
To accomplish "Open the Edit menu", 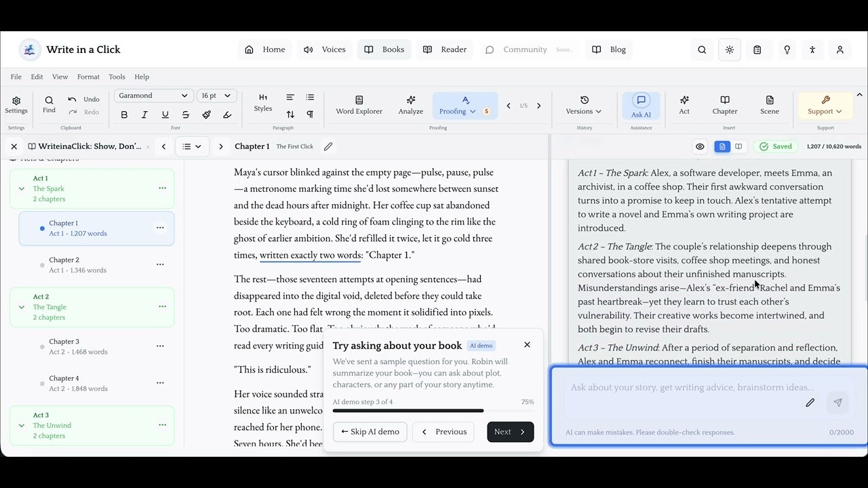I will 37,77.
